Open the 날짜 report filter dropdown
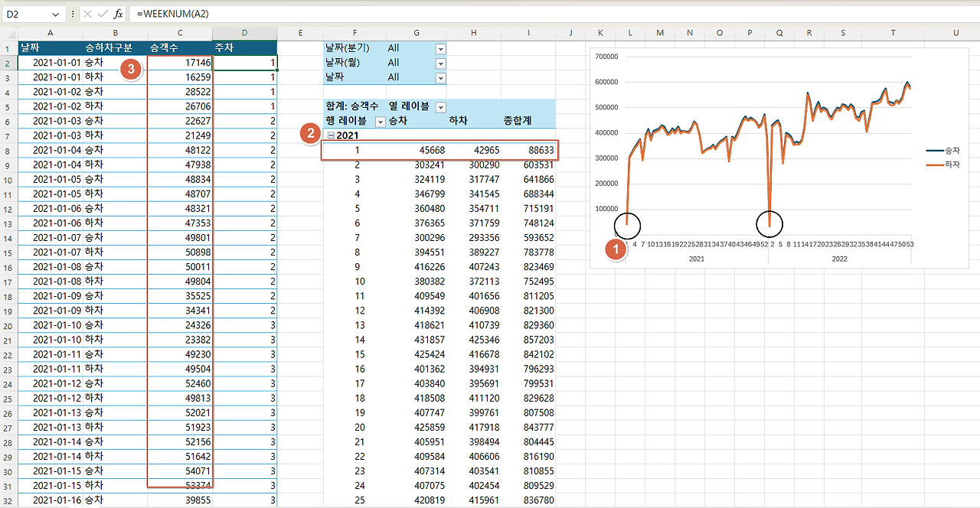This screenshot has height=508, width=980. 439,77
